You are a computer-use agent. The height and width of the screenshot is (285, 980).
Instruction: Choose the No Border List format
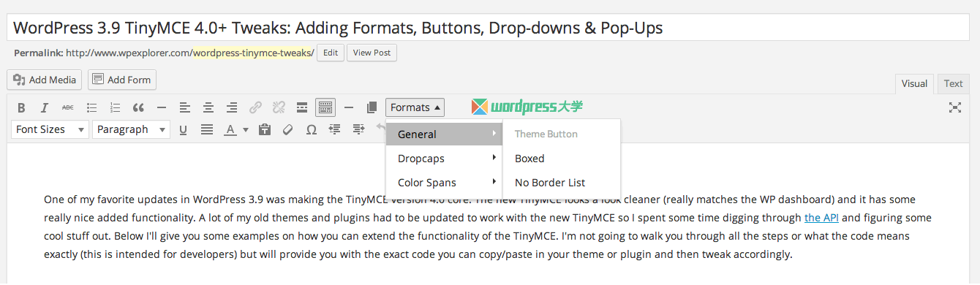(x=562, y=183)
